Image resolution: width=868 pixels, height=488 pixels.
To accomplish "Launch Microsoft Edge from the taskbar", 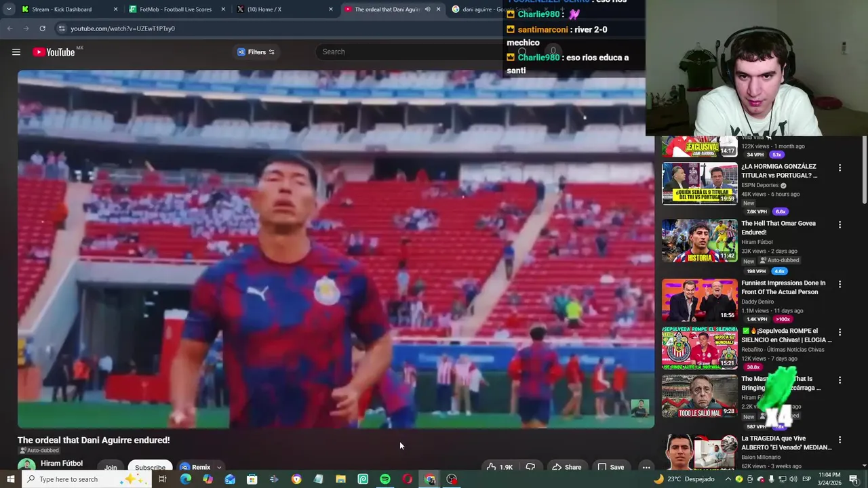I will [x=185, y=479].
